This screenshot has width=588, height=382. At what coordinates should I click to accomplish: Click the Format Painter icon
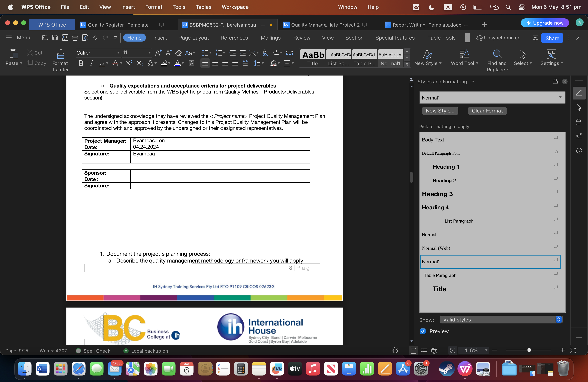tap(61, 54)
